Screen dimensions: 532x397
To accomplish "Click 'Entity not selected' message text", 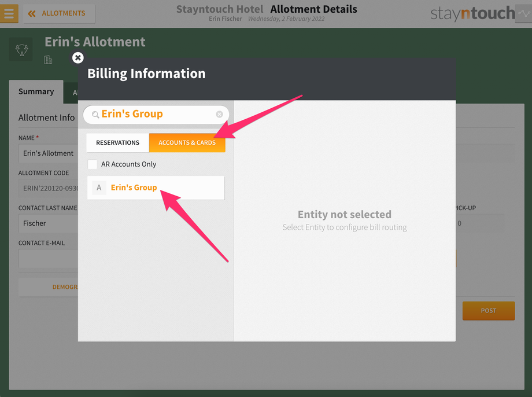I will pos(345,215).
